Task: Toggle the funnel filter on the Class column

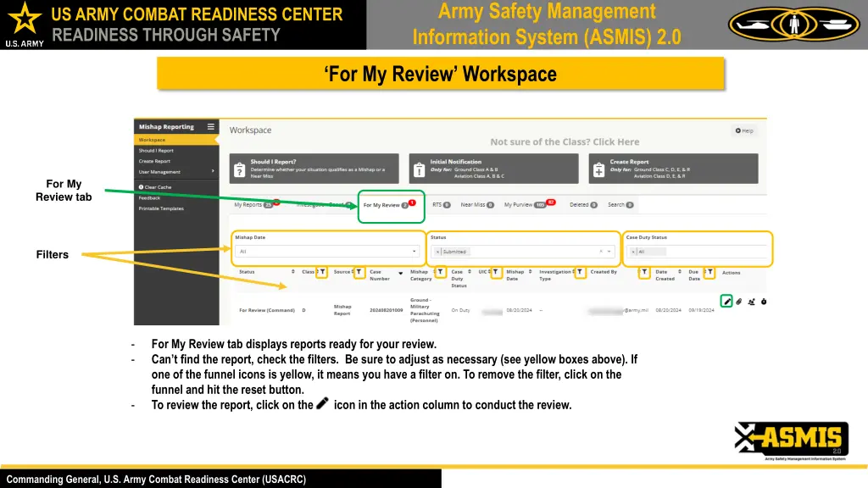Action: click(323, 270)
